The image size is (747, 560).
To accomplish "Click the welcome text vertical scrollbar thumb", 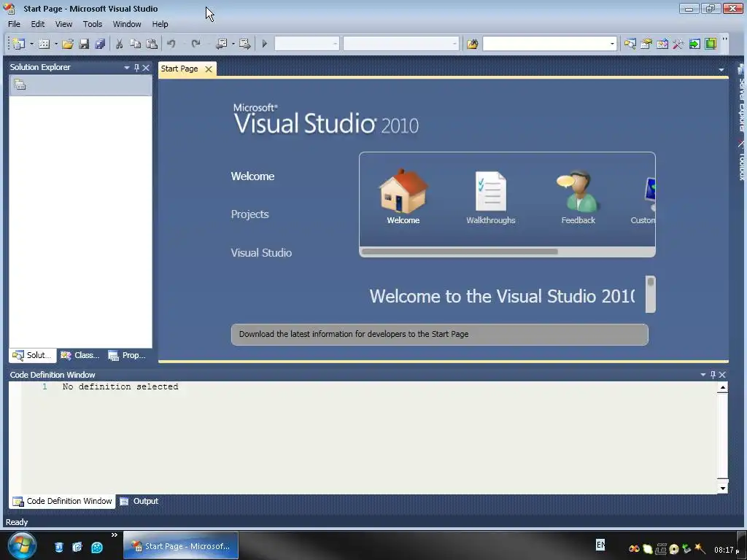I will 650,282.
